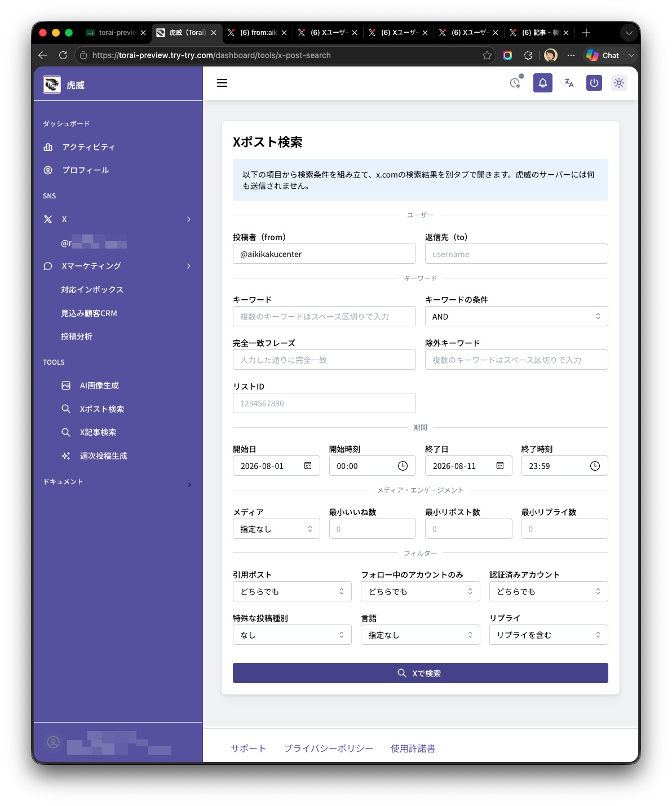Focus the キーワード input field
672x806 pixels.
(x=324, y=316)
